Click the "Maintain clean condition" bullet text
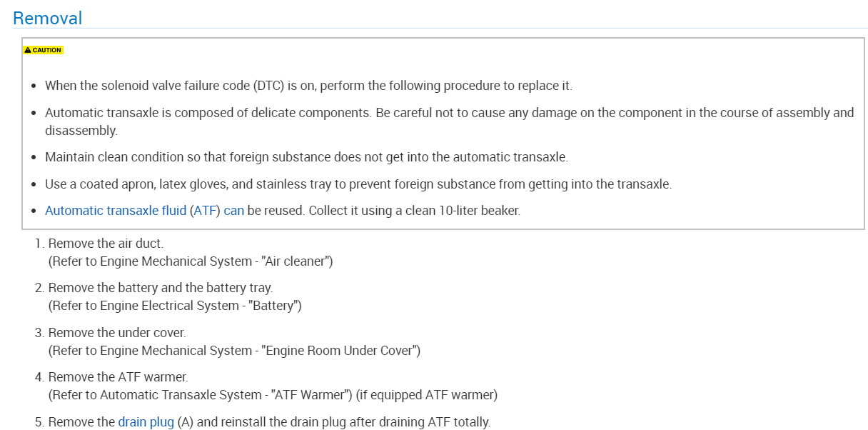Image resolution: width=868 pixels, height=430 pixels. [x=306, y=157]
